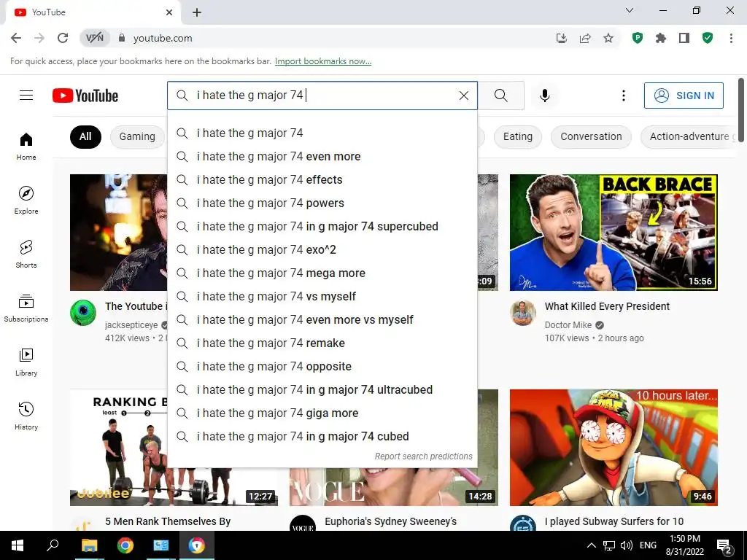
Task: Open YouTube settings three-dot menu
Action: pos(623,96)
